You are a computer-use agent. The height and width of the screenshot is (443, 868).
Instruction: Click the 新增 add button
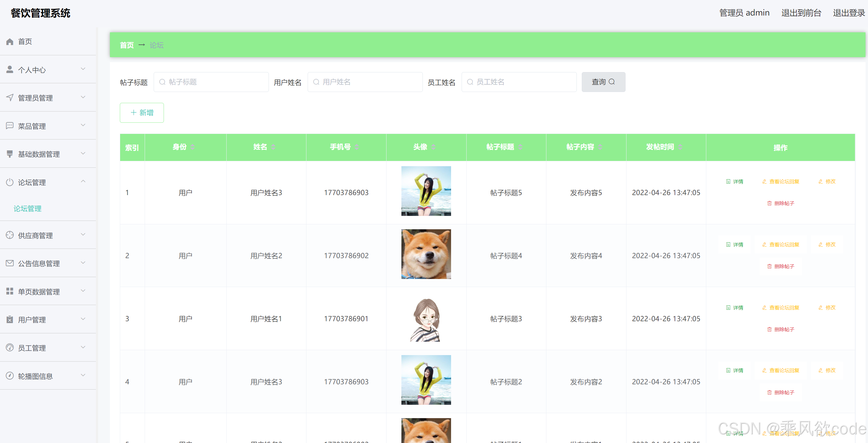point(142,112)
